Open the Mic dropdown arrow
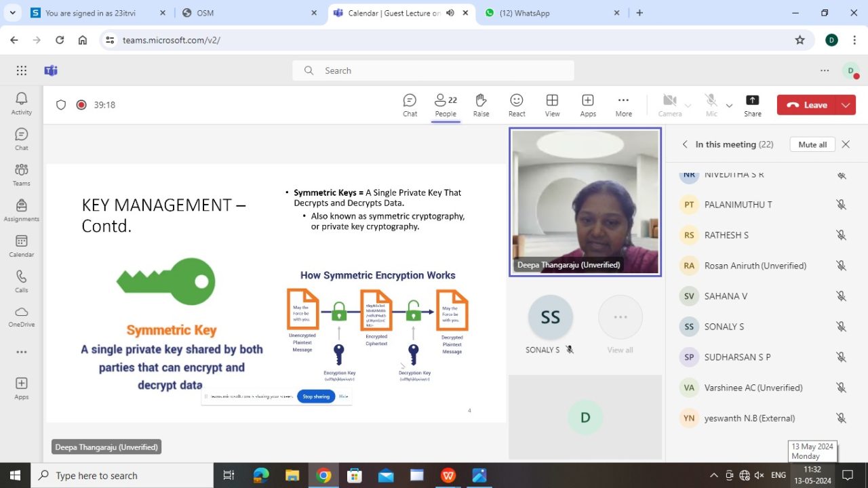Screen dimensions: 868x488 [729, 105]
